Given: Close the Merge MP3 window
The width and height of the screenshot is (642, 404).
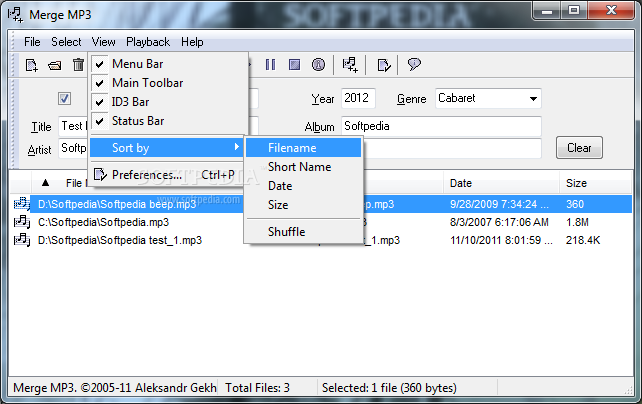Looking at the screenshot, I should click(612, 11).
